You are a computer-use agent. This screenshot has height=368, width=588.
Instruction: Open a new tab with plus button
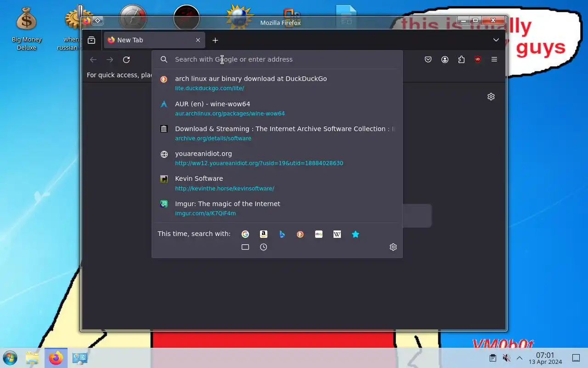click(215, 40)
